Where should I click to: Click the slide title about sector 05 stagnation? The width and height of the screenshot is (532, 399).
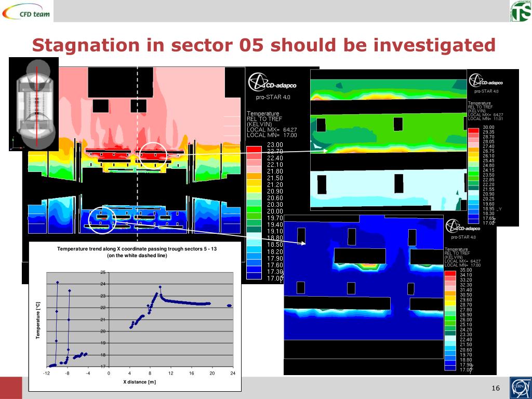(x=263, y=45)
